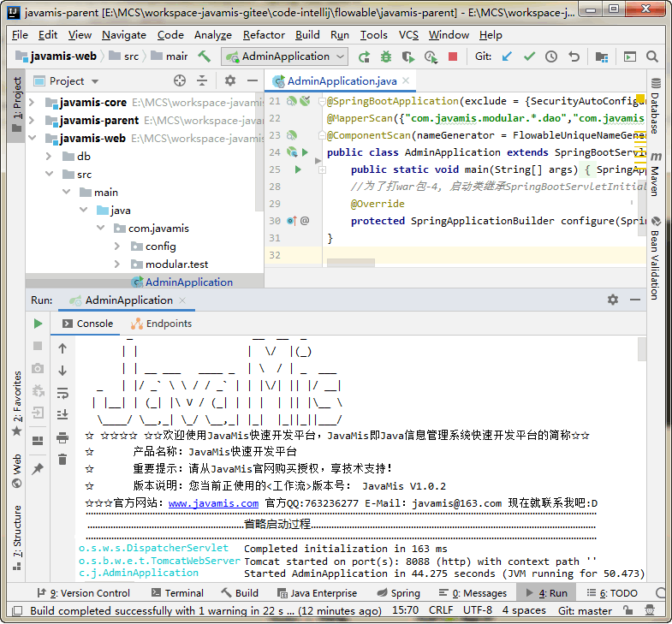The width and height of the screenshot is (672, 624).
Task: Open the VCS menu
Action: click(x=408, y=35)
